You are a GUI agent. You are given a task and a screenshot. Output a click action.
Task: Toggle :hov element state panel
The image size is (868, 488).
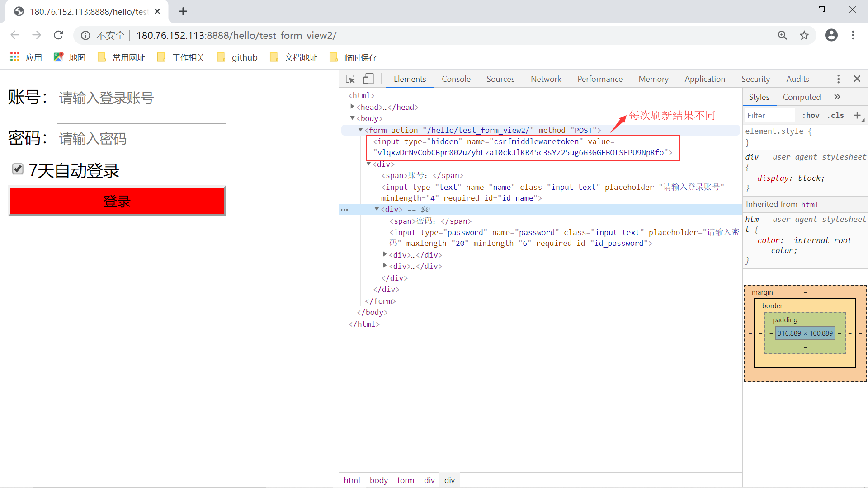coord(811,115)
